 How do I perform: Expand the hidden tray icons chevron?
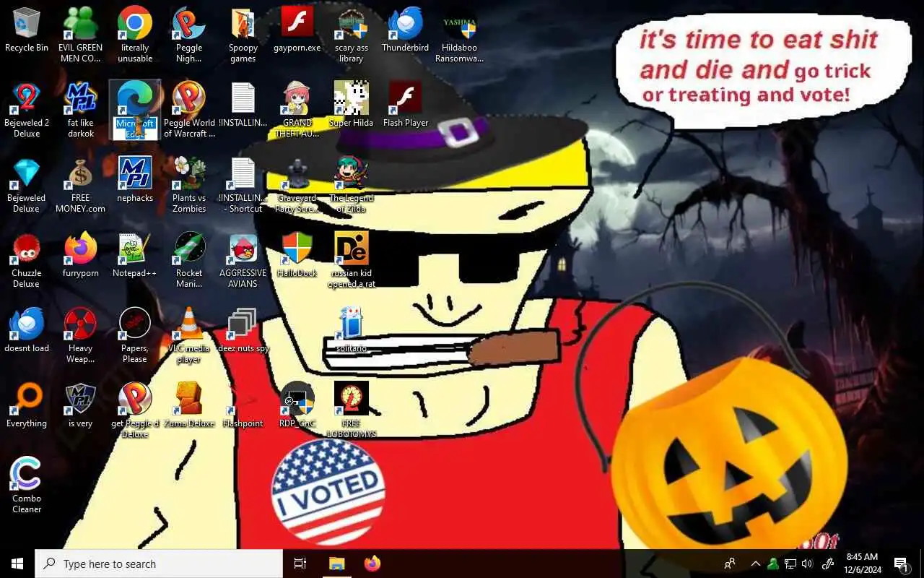coord(756,564)
